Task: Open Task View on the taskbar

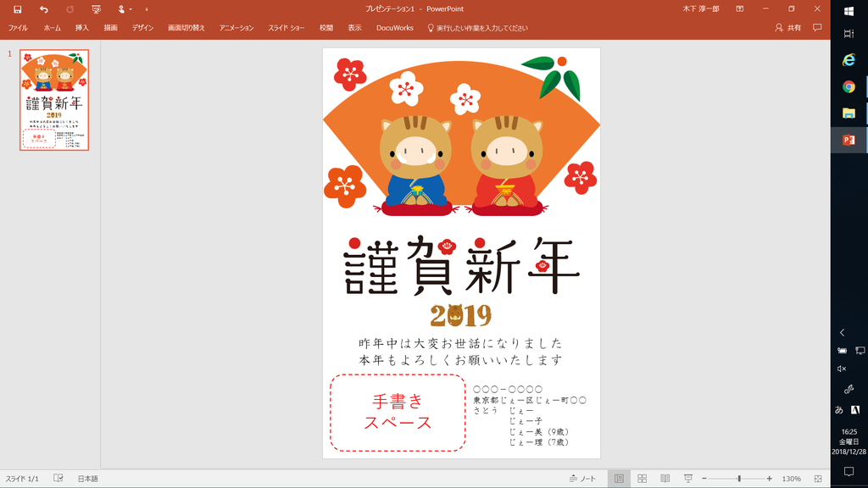Action: [849, 34]
